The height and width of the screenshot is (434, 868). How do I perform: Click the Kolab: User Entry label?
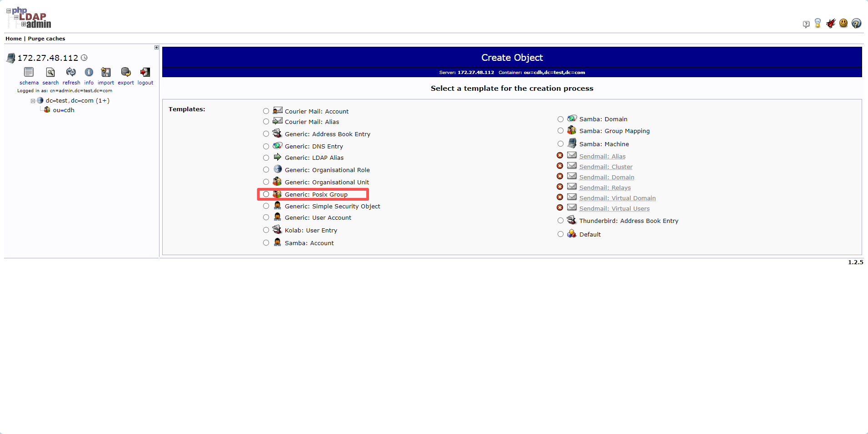point(311,231)
